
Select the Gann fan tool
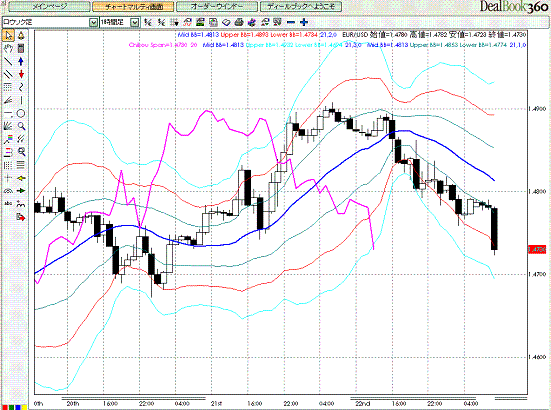pyautogui.click(x=8, y=126)
